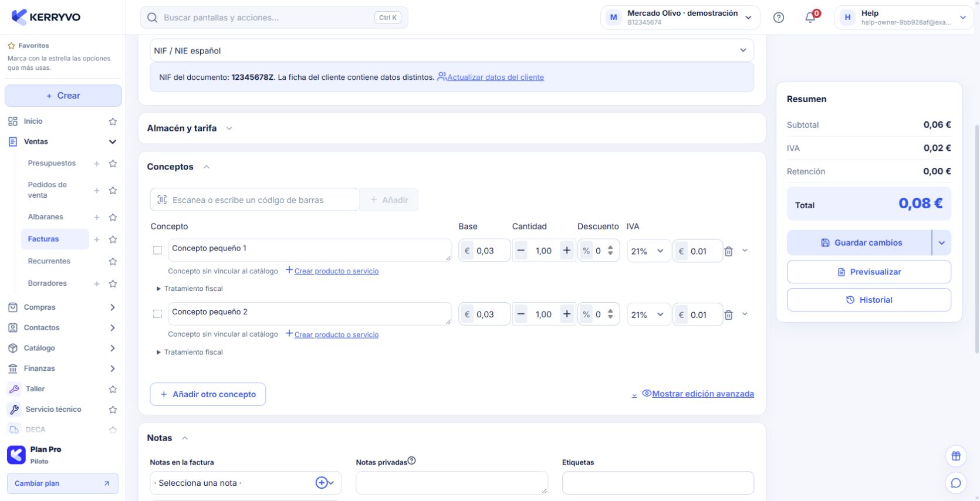
Task: Open the NIF / NIE español dropdown
Action: (452, 50)
